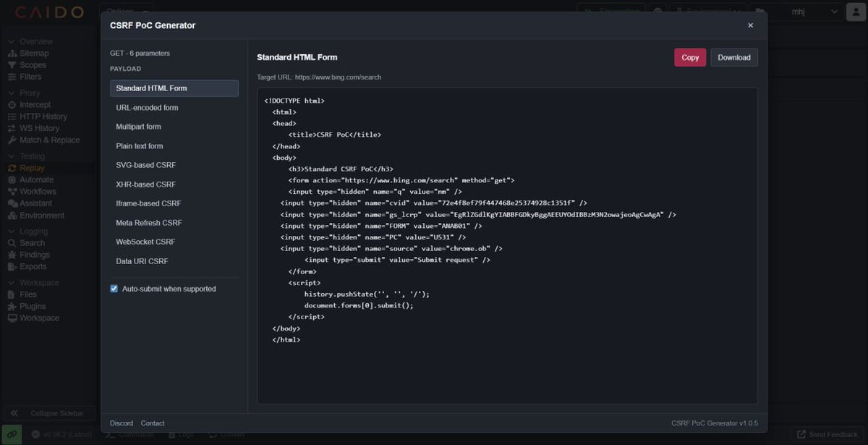Image resolution: width=868 pixels, height=445 pixels.
Task: Click the Collapse Sidebar button
Action: [48, 413]
